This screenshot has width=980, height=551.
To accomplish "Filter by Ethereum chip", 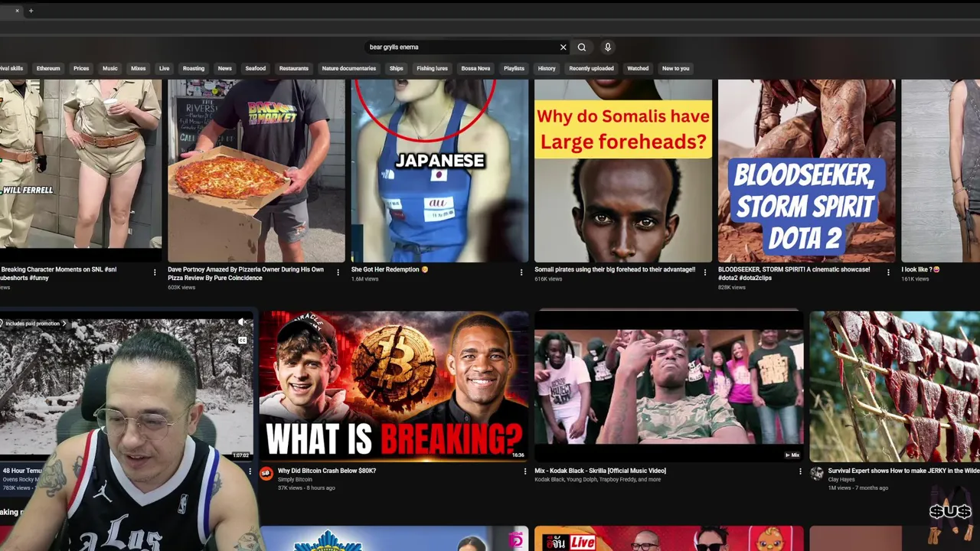I will (48, 68).
